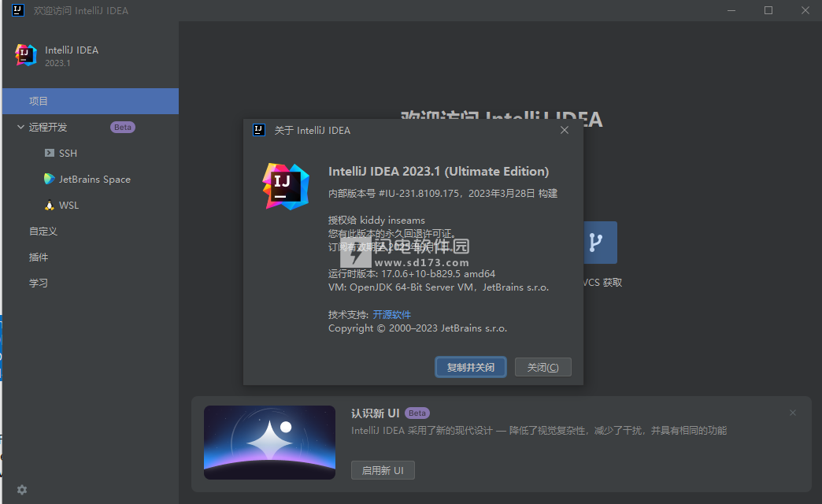Click the 'IntelliJ IDEA 2023.1 (Ultimate Edition)' heading
This screenshot has width=822, height=504.
click(439, 172)
